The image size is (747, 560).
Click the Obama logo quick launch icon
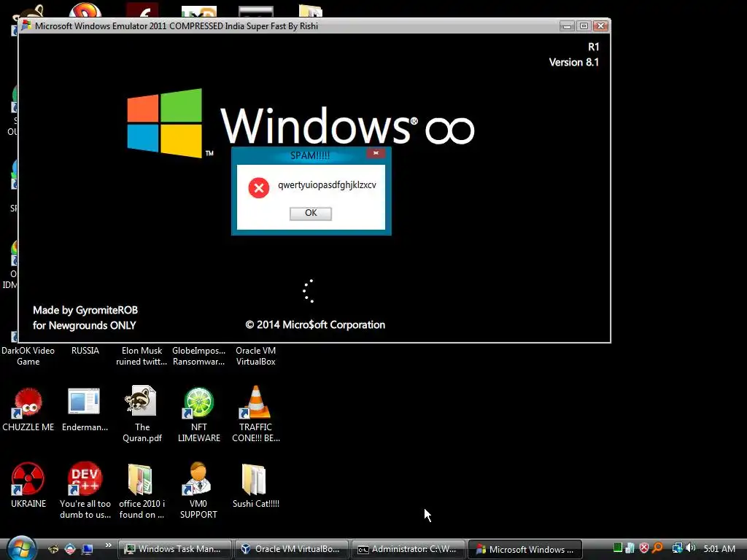70,549
